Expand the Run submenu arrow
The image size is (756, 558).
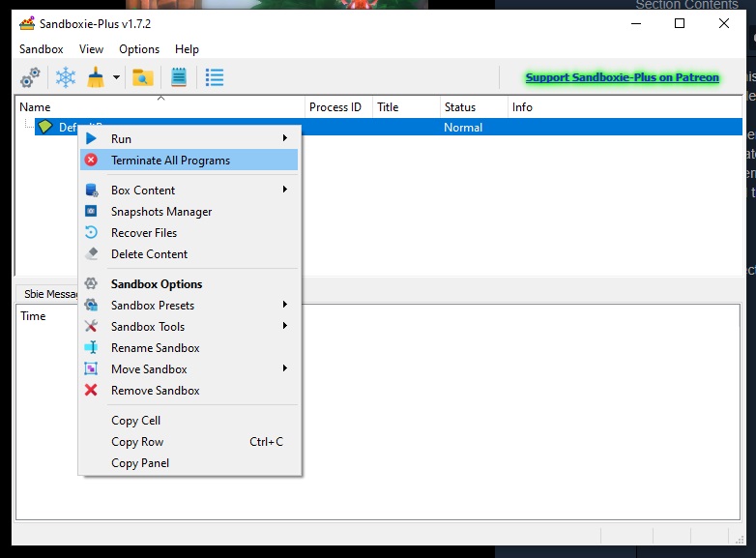[285, 138]
